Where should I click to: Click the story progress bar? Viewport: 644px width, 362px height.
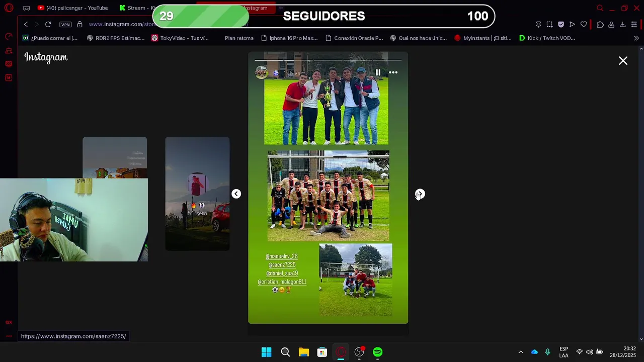click(x=328, y=60)
